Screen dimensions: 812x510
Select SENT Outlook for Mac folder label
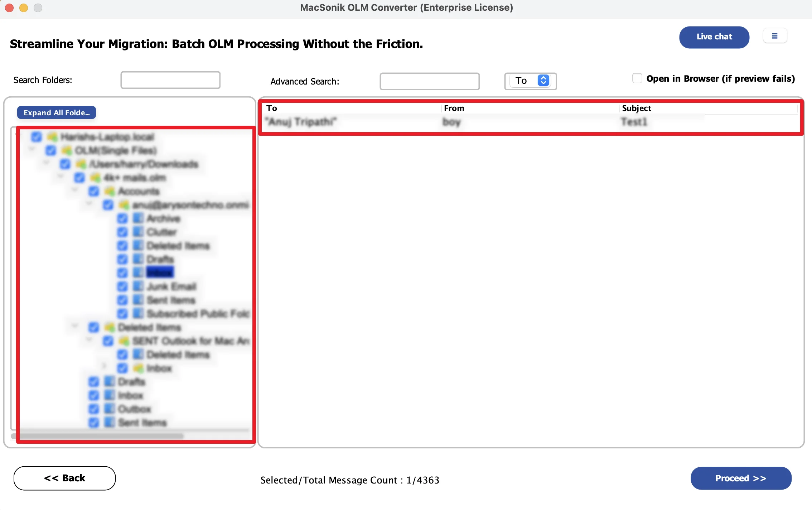click(x=191, y=341)
